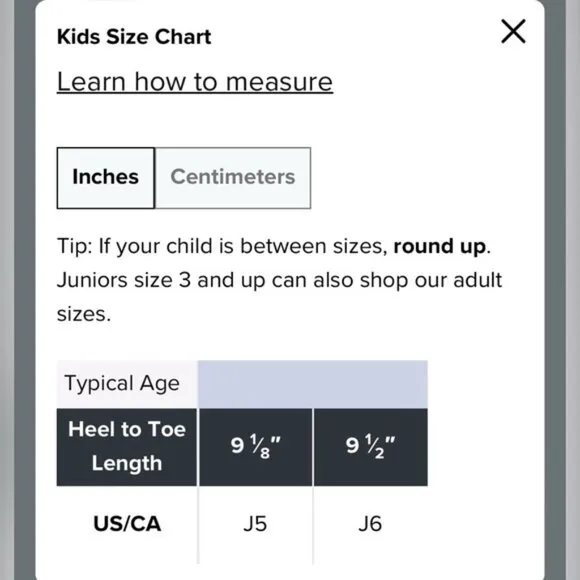Switch units to Centimeters
The height and width of the screenshot is (580, 580).
233,178
